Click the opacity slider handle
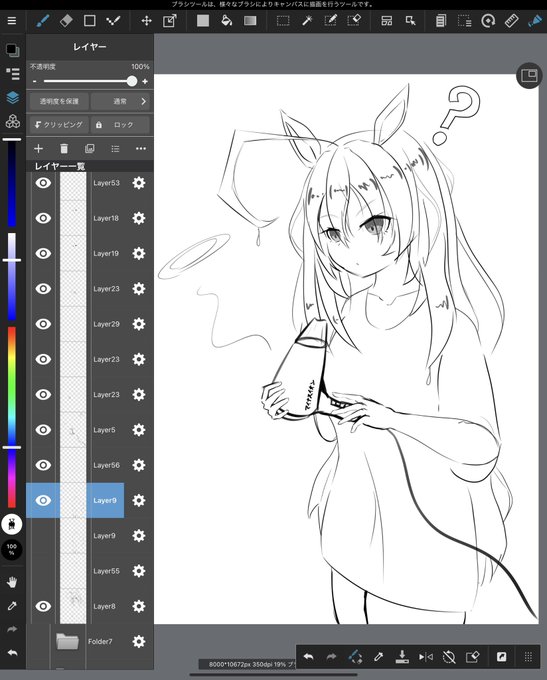This screenshot has width=547, height=680. (132, 81)
